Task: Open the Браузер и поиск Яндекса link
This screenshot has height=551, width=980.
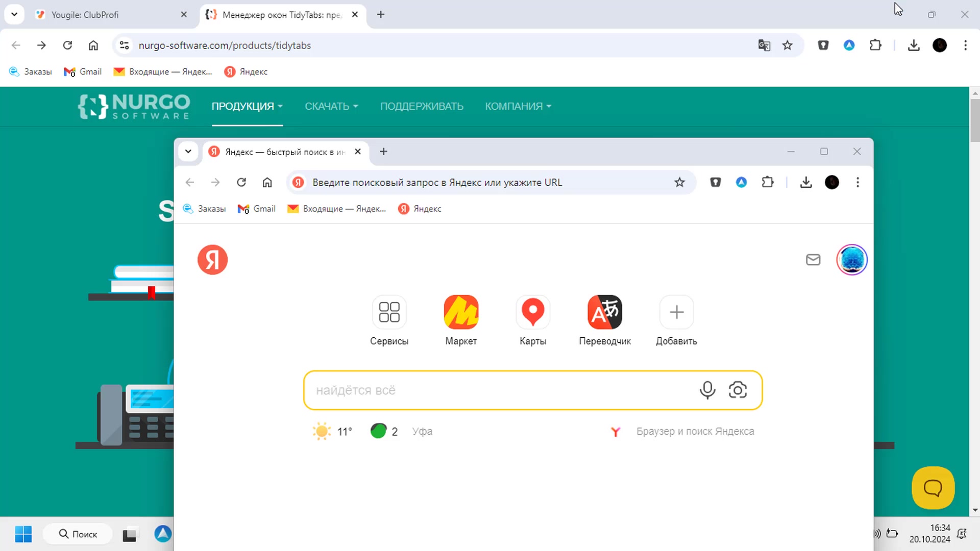Action: click(x=695, y=432)
